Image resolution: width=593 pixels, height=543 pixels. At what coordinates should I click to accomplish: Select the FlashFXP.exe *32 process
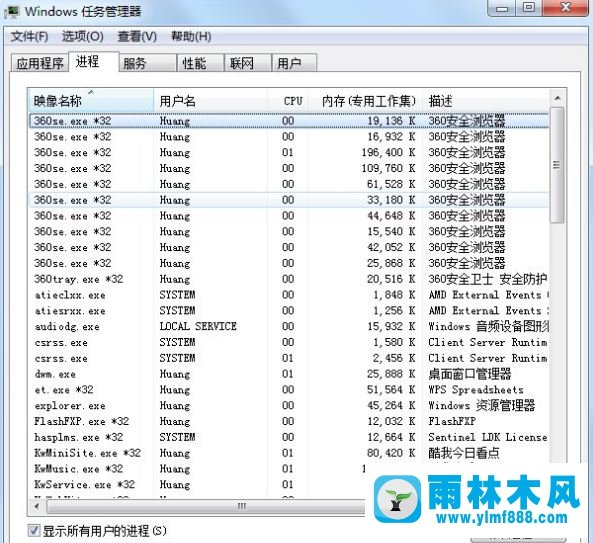click(289, 421)
